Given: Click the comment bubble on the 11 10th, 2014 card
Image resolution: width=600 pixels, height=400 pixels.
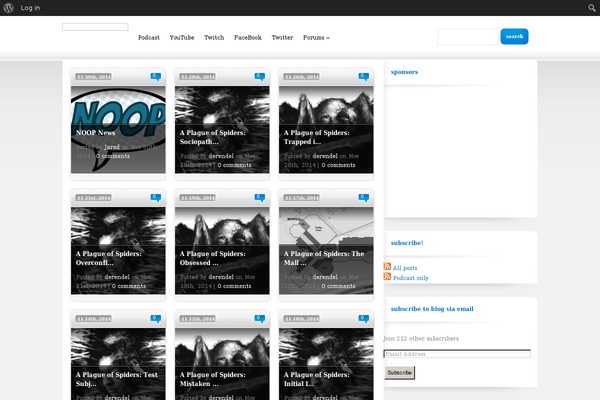Looking at the screenshot, I should [364, 319].
